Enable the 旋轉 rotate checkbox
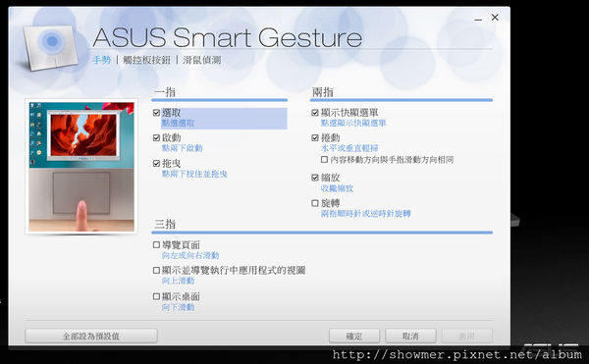Image resolution: width=589 pixels, height=364 pixels. [315, 203]
